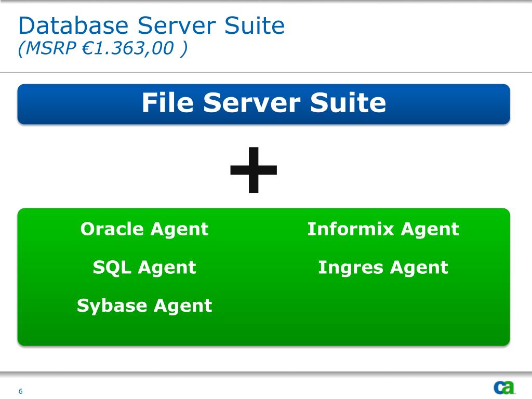Viewport: 532px width, 399px height.
Task: Select the File Server Suite banner
Action: point(263,104)
